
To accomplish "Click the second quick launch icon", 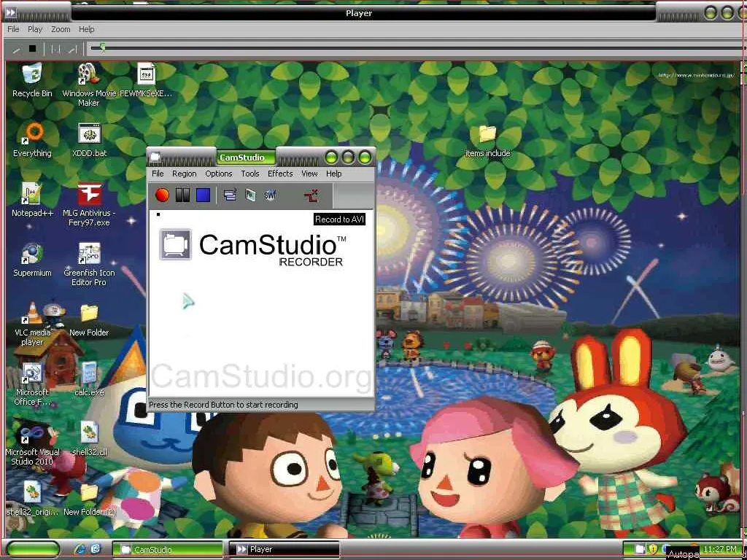I will click(x=96, y=549).
